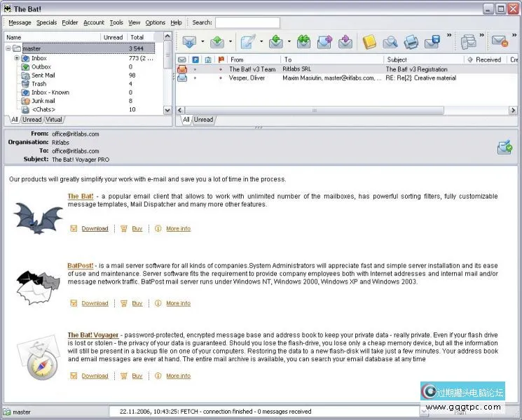Click the attachment column header icon
Screen dimensions: 522x420
pos(208,60)
